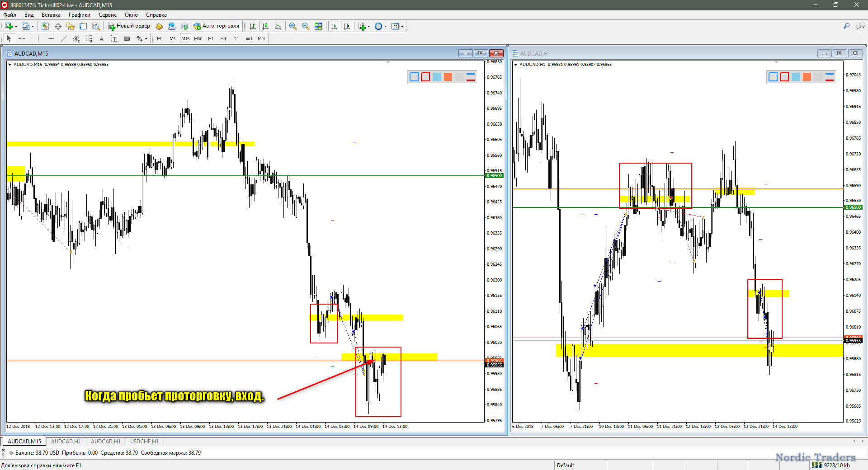Expand AUDCAD,H1 chart info triangle
Screen dimensions: 868x470
pyautogui.click(x=515, y=65)
